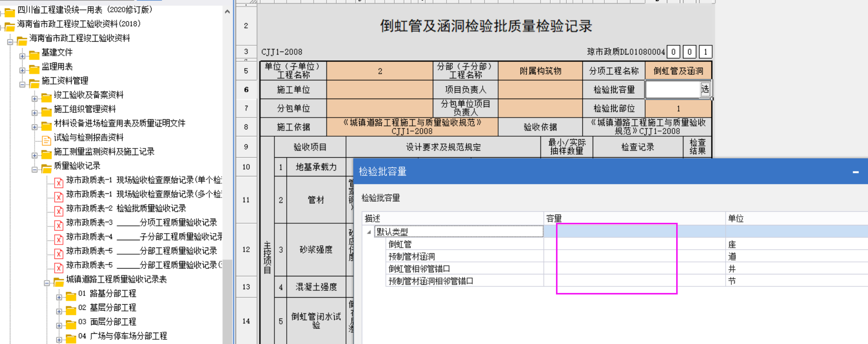Viewport: 868px width, 344px height.
Task: Click folder icon of 03 面层分部工程
Action: click(71, 324)
